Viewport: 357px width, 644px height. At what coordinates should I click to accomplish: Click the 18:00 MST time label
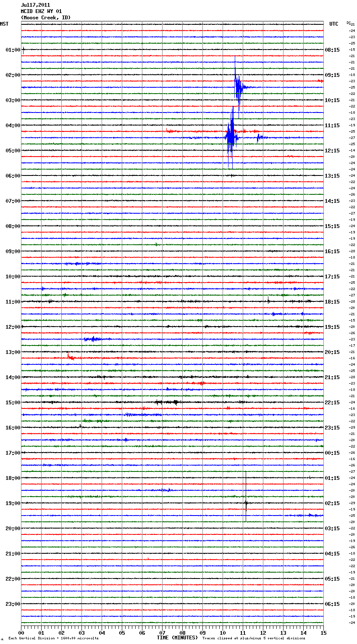(13, 478)
